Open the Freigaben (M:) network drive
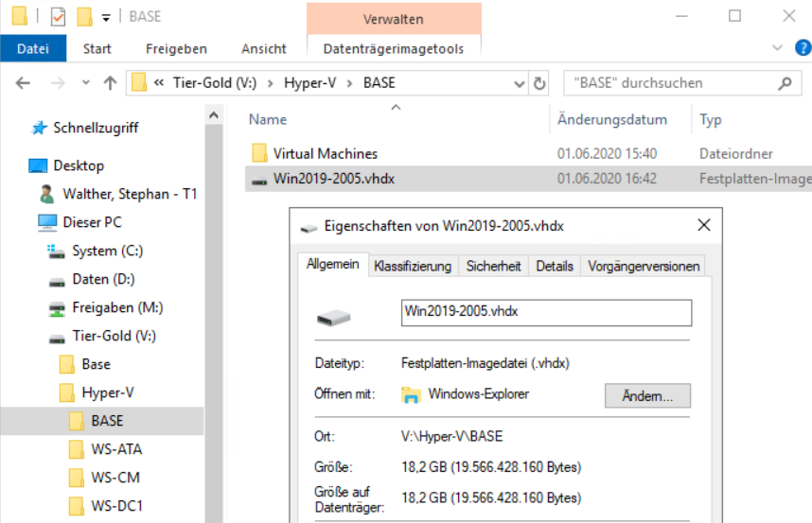The height and width of the screenshot is (523, 812). click(x=117, y=307)
